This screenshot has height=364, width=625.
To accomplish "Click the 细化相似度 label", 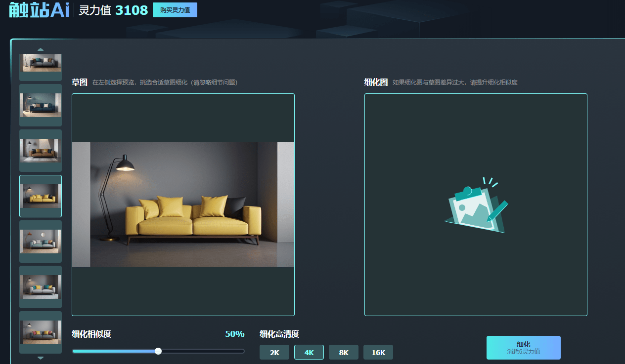I will coord(91,334).
